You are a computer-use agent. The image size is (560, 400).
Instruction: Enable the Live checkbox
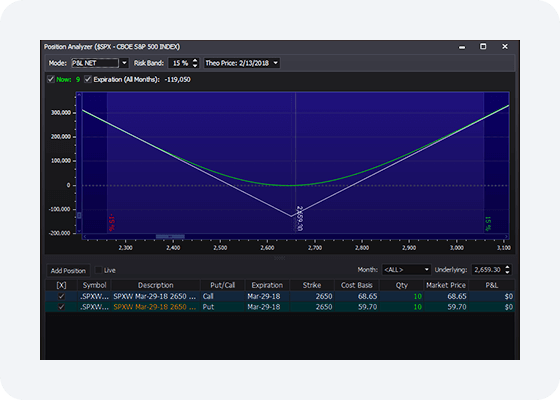pos(98,270)
